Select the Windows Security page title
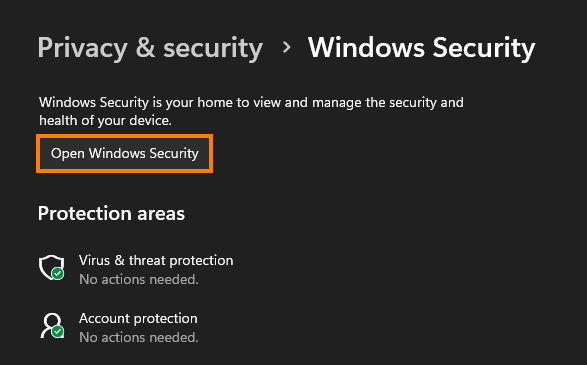 click(422, 49)
